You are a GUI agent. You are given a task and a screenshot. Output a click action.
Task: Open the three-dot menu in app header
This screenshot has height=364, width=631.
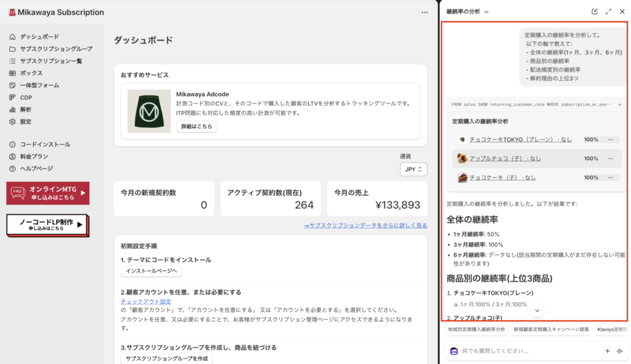[x=424, y=12]
